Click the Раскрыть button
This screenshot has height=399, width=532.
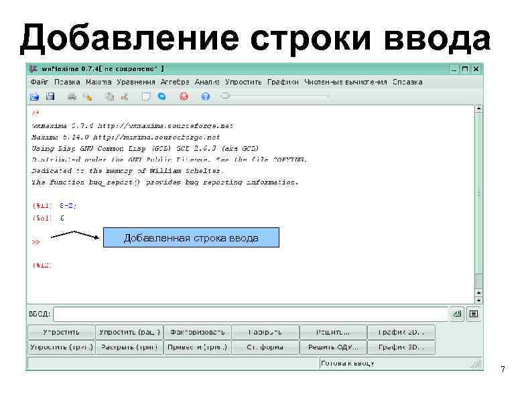click(x=265, y=332)
